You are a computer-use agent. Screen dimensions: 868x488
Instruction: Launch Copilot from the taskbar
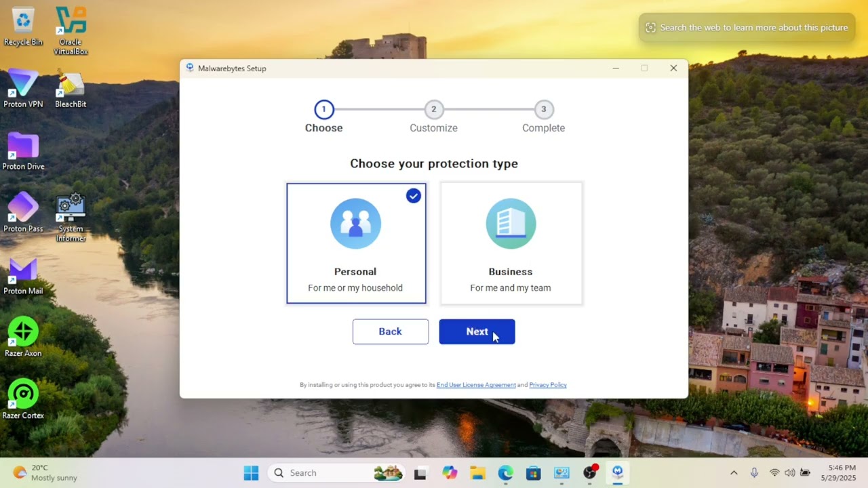(x=449, y=473)
